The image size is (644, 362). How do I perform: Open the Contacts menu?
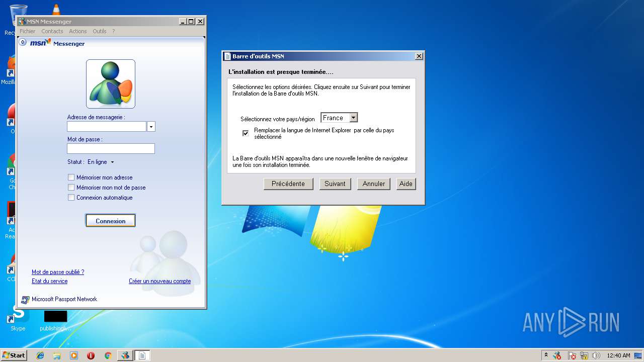tap(52, 31)
